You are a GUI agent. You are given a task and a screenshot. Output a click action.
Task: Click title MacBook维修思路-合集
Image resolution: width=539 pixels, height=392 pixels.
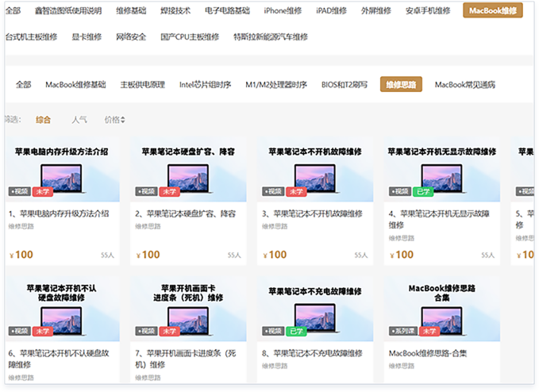tap(428, 353)
